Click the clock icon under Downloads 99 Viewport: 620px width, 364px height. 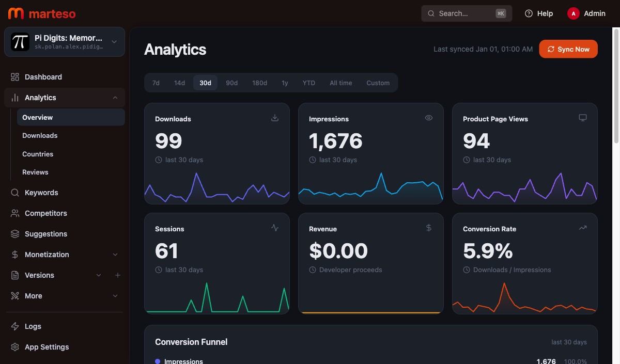159,160
